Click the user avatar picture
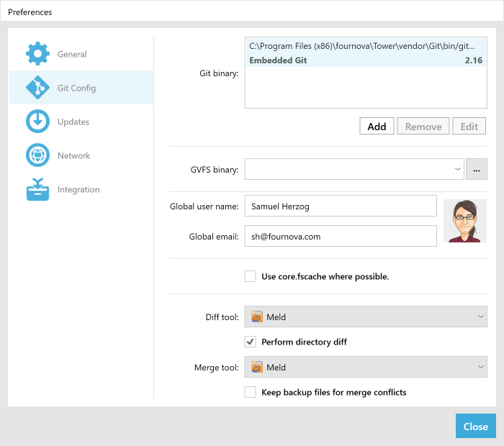Screen dimensions: 504x446 pyautogui.click(x=464, y=221)
